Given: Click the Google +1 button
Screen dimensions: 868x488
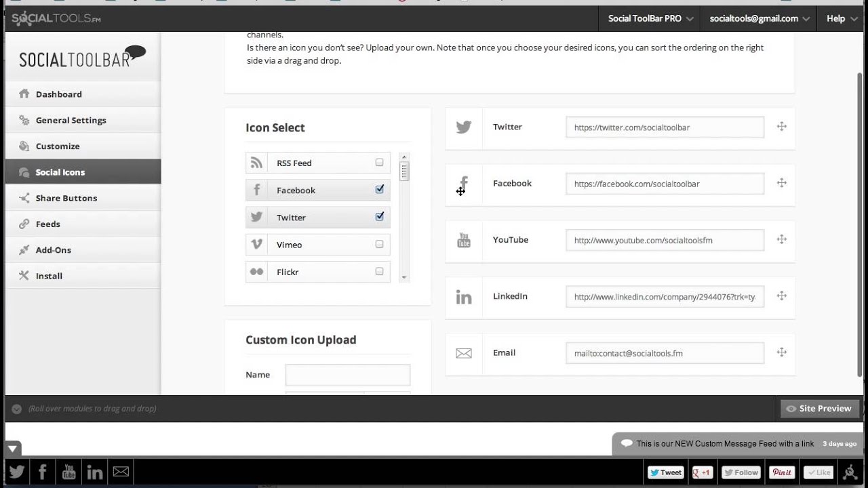Looking at the screenshot, I should [x=702, y=472].
